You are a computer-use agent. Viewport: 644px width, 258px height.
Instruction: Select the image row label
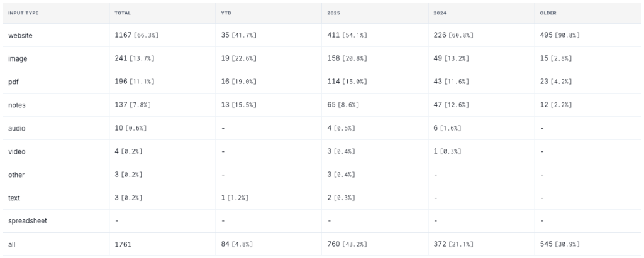pos(18,58)
